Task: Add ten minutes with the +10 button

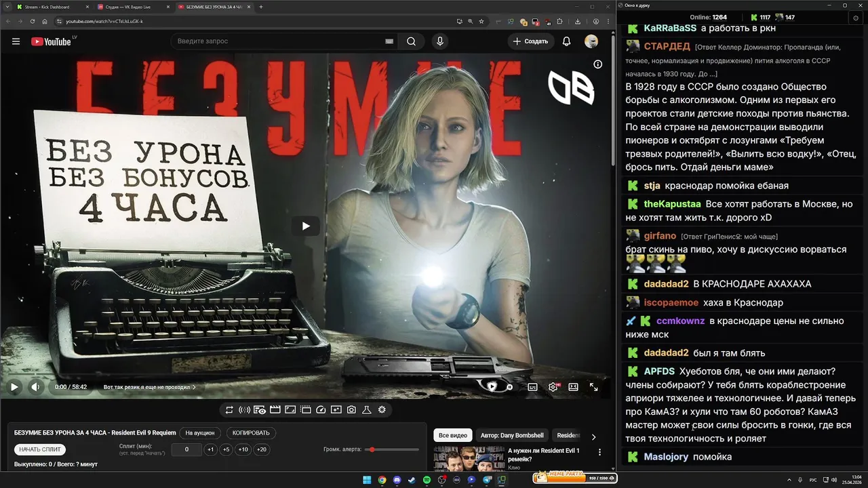Action: pyautogui.click(x=243, y=449)
